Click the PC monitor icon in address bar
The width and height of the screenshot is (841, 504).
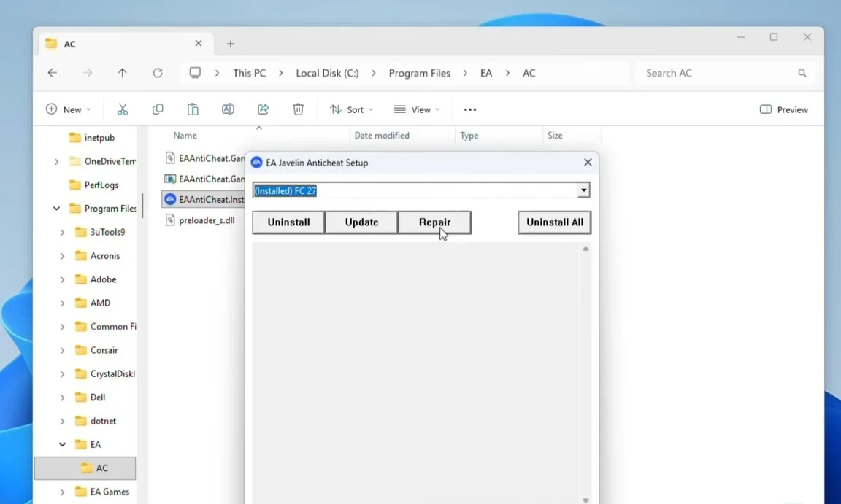click(x=195, y=73)
